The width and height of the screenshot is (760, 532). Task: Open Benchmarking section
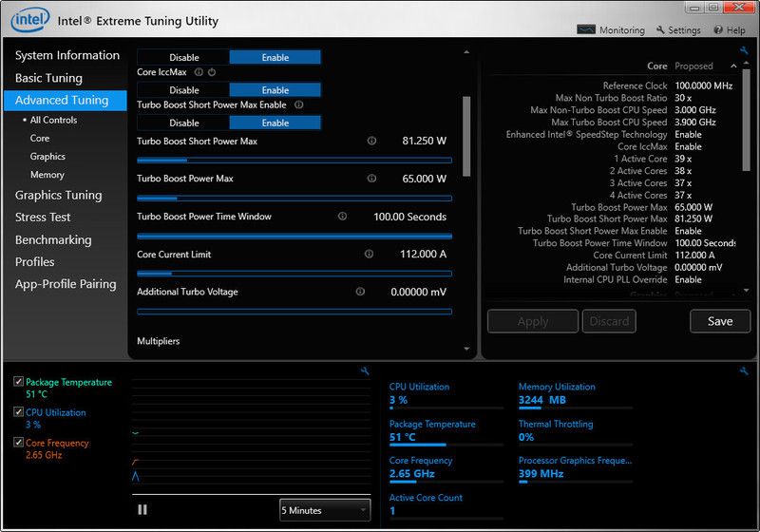pos(53,239)
